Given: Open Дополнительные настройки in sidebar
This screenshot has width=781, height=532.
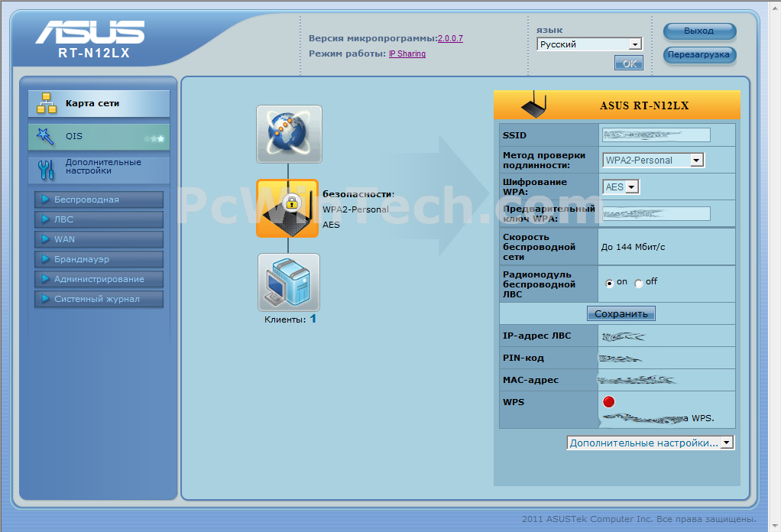Looking at the screenshot, I should pyautogui.click(x=99, y=170).
